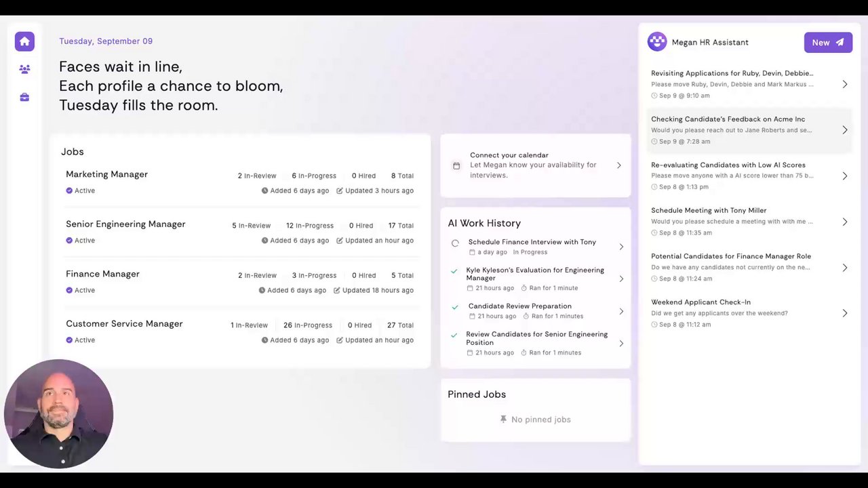
Task: Click the Tuesday, September 09 date
Action: (x=106, y=41)
